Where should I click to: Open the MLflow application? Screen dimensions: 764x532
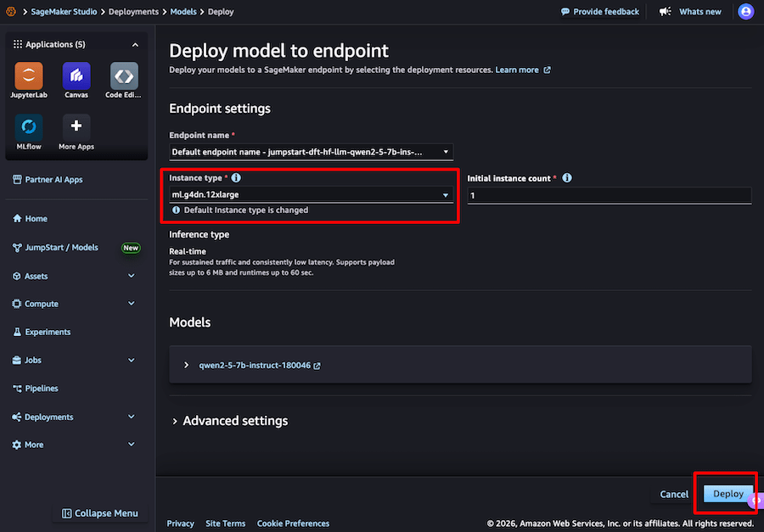coord(29,127)
